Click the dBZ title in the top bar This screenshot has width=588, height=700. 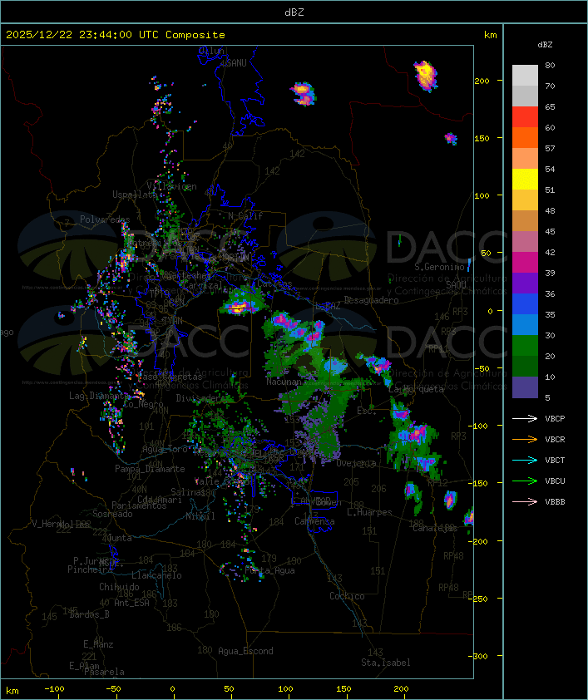(294, 12)
